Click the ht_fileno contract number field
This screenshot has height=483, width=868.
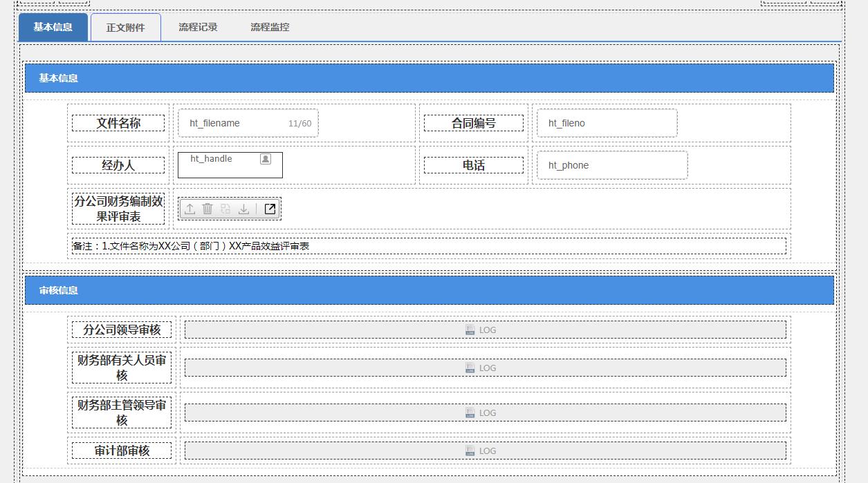(607, 123)
